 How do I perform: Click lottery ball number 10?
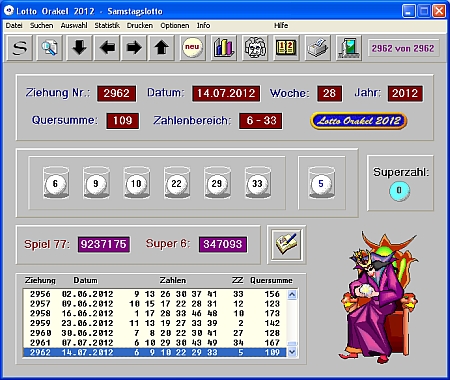click(136, 183)
